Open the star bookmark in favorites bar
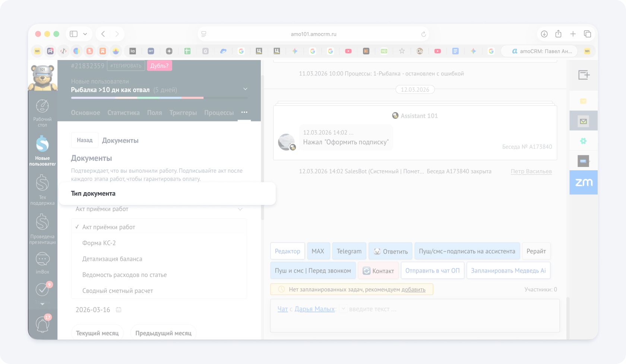Viewport: 626px width, 364px height. click(x=402, y=51)
